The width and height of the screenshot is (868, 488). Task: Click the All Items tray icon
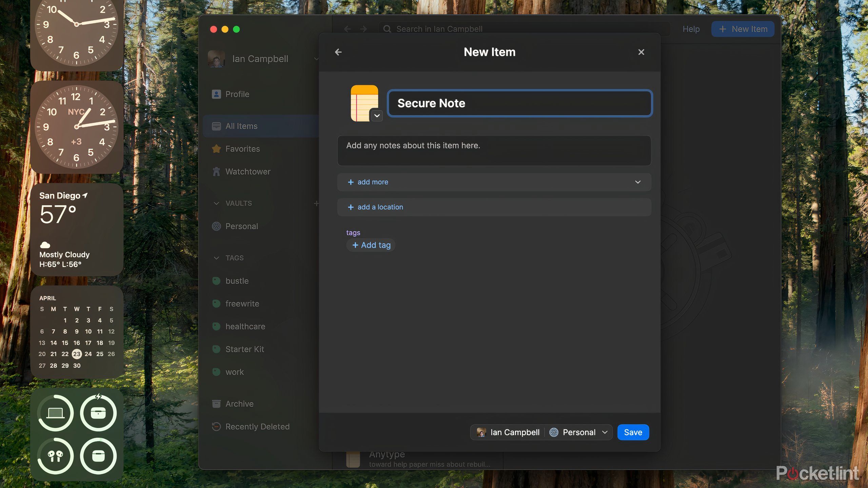pyautogui.click(x=216, y=126)
